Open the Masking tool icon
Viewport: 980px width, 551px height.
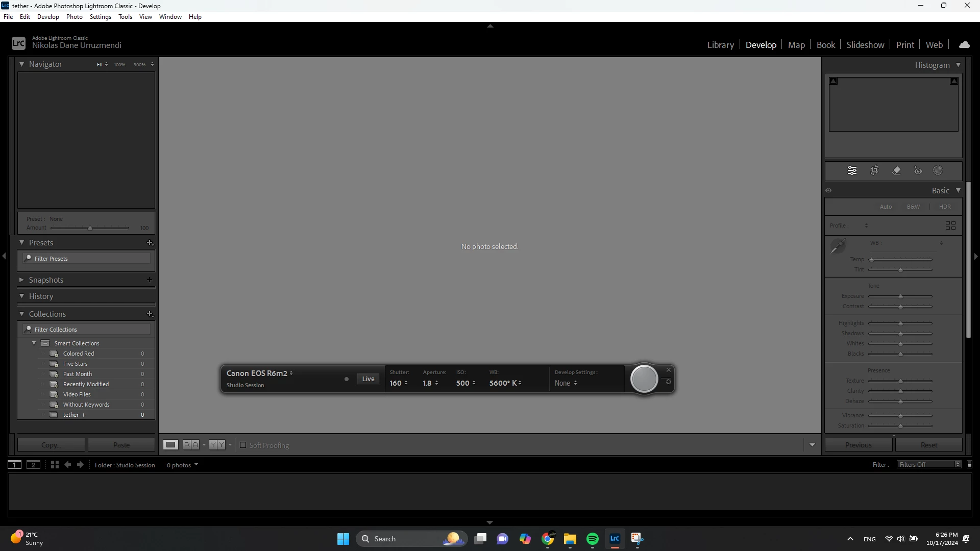click(x=938, y=170)
